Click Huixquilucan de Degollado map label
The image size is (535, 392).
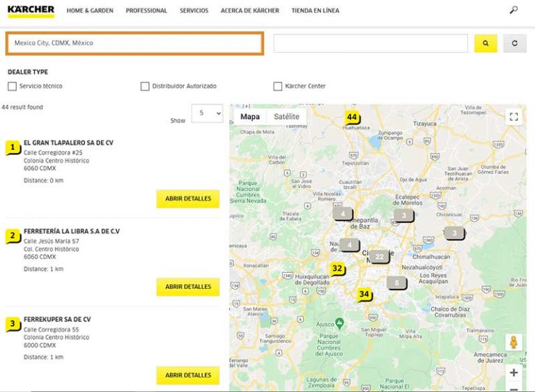point(312,280)
